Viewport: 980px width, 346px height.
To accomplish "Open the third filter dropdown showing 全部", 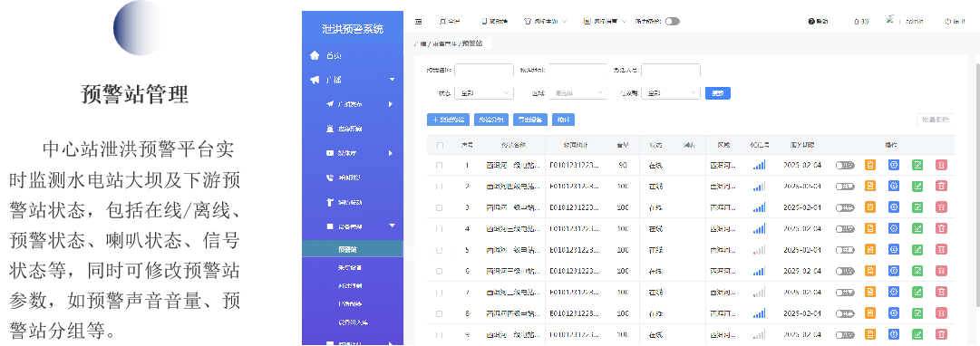I will coord(671,93).
